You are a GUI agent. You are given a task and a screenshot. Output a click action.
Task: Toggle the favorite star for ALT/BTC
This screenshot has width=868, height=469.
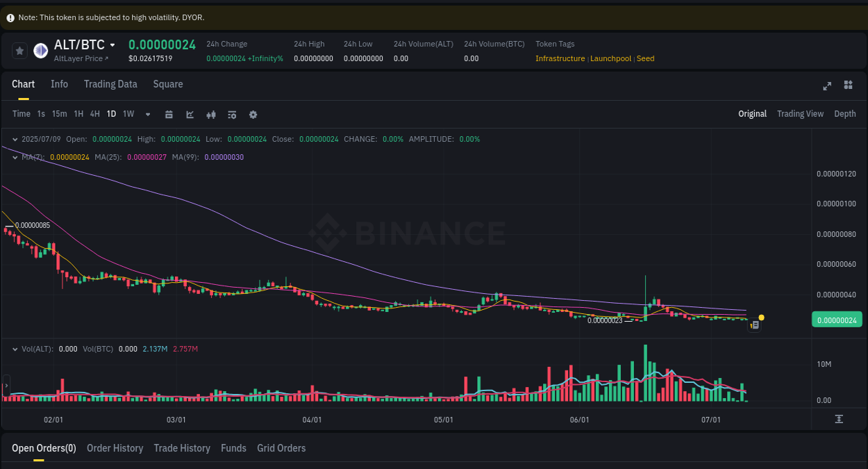coord(19,50)
